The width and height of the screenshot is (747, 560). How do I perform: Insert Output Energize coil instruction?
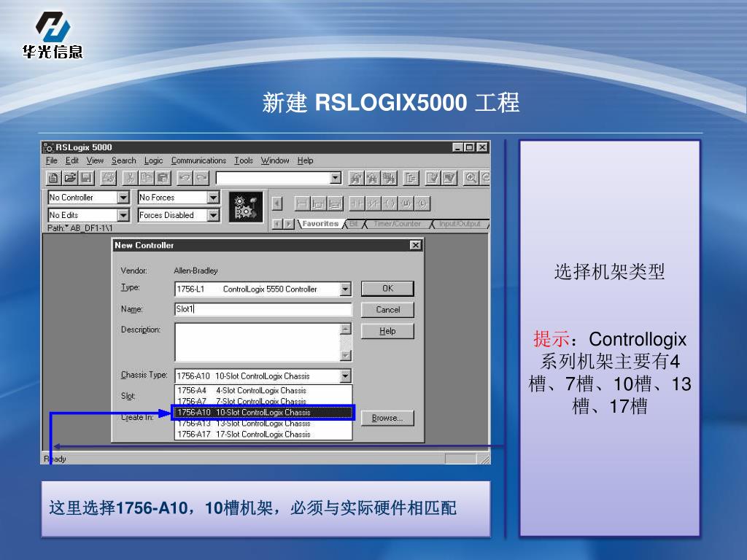(390, 204)
